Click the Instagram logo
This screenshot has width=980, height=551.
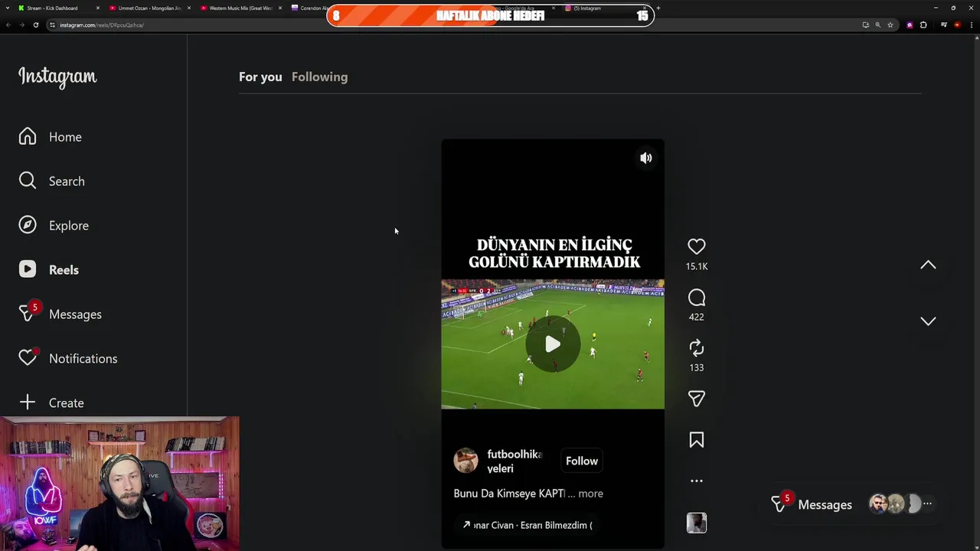pos(57,77)
